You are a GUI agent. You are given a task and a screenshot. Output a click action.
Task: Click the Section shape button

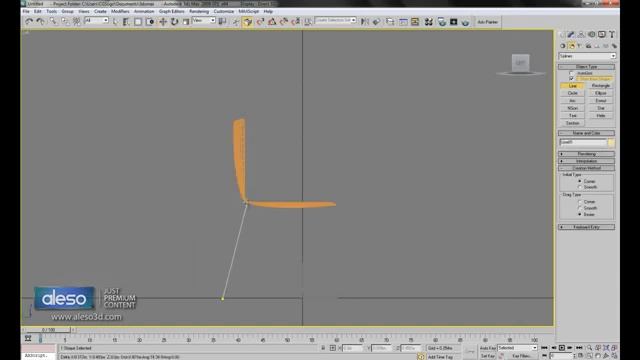(573, 123)
